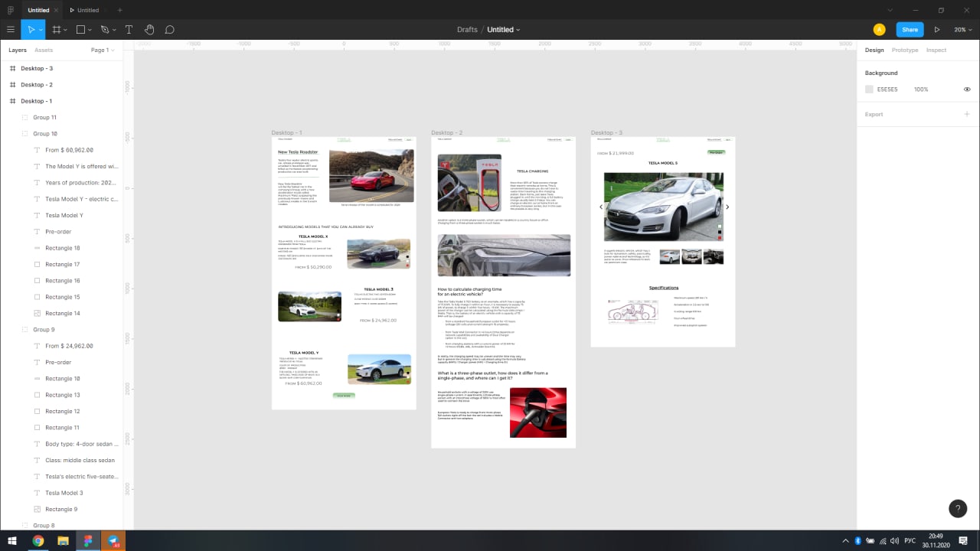Click the background hex value E5E5E5

tap(887, 90)
